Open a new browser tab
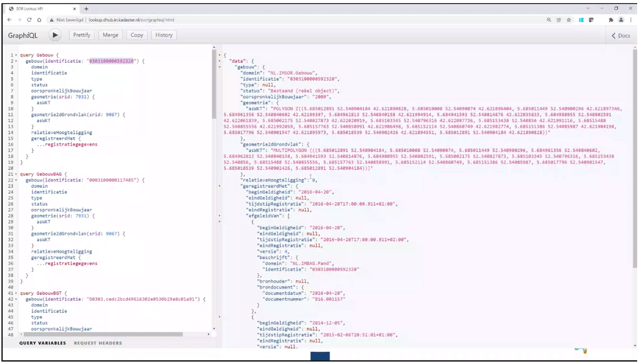 click(x=87, y=9)
